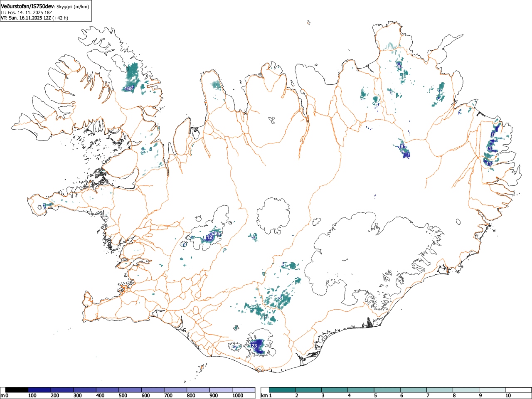Click the 600–700 m legend swatch
Image resolution: width=532 pixels, height=399 pixels.
tap(153, 390)
